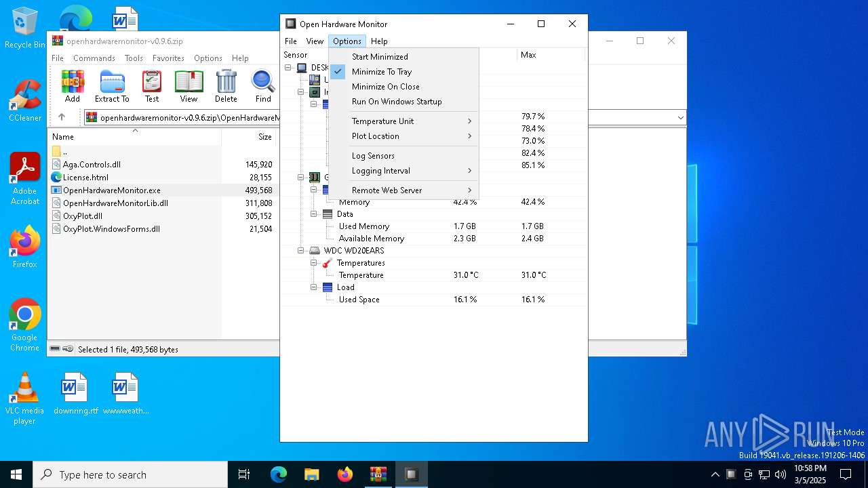Click the Windows Start button
Viewport: 868px width, 488px height.
16,474
